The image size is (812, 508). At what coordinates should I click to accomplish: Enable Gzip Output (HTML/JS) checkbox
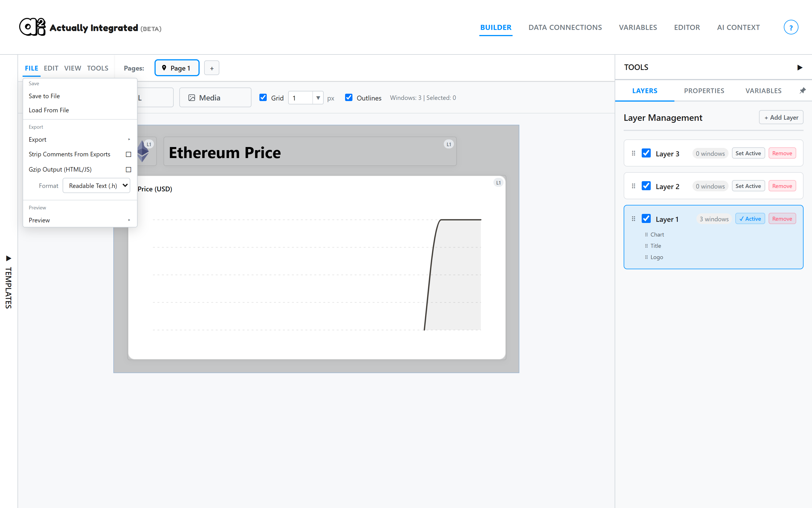click(128, 170)
